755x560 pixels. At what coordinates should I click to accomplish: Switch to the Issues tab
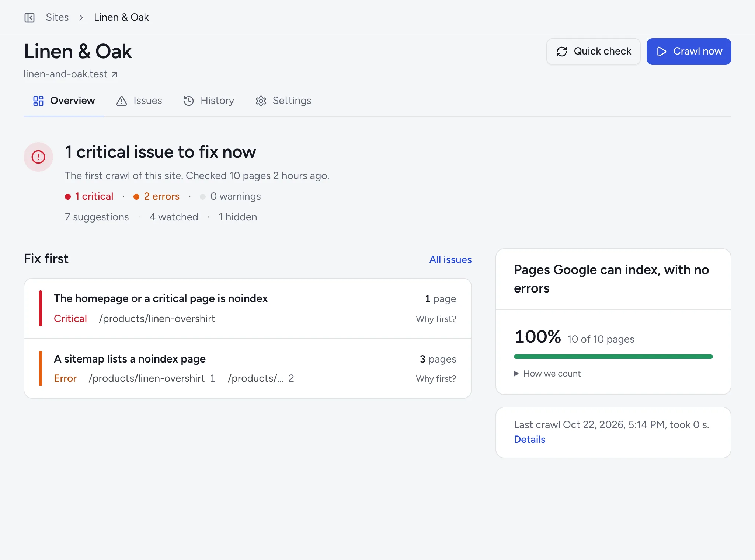139,101
